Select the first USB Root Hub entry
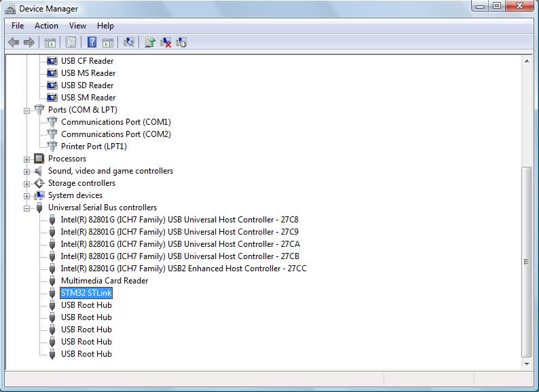The width and height of the screenshot is (539, 392). pos(86,305)
